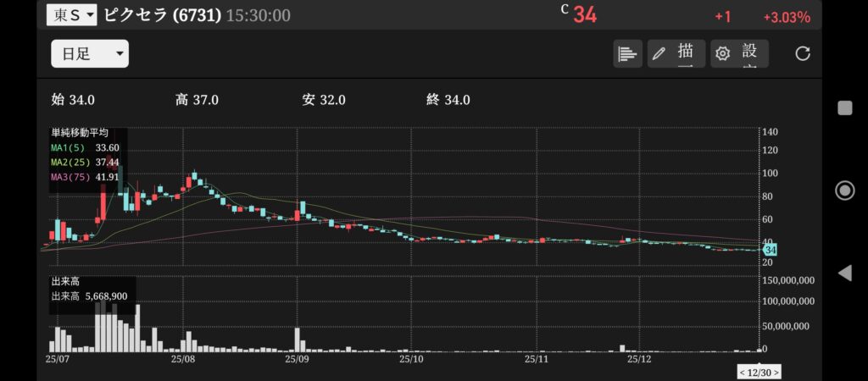The height and width of the screenshot is (381, 868).
Task: Expand the 日足 timeframe dropdown
Action: (x=90, y=54)
